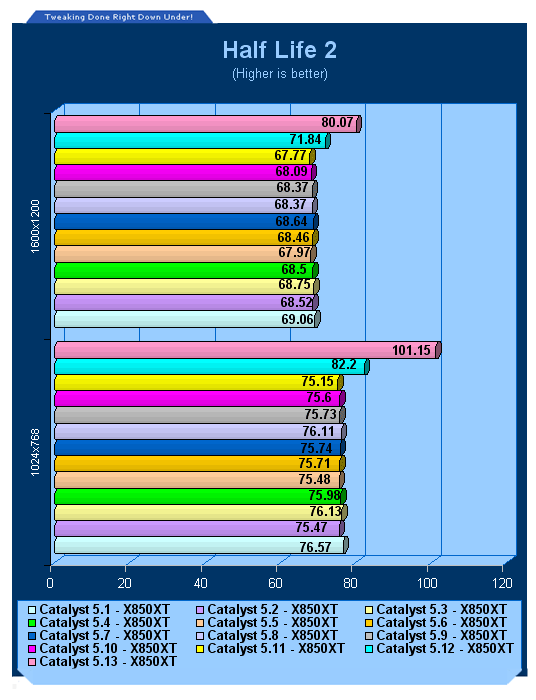Viewport: 536px width, 700px height.
Task: Click the 68.5 value on the green bar
Action: pos(294,270)
